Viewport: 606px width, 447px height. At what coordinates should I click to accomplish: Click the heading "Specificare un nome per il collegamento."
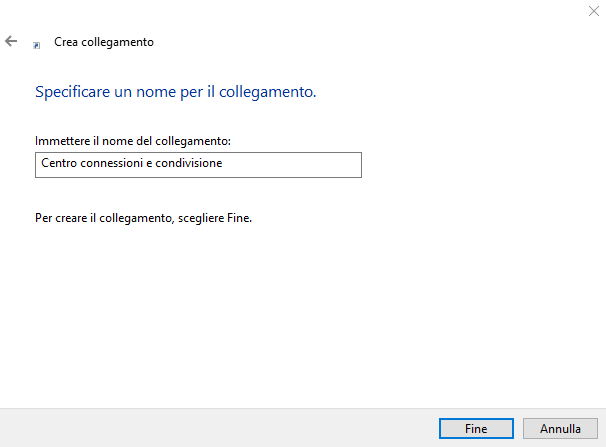coord(175,92)
